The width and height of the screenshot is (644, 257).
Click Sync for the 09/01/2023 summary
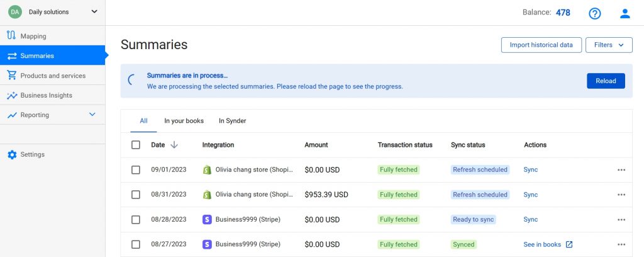[x=530, y=170]
